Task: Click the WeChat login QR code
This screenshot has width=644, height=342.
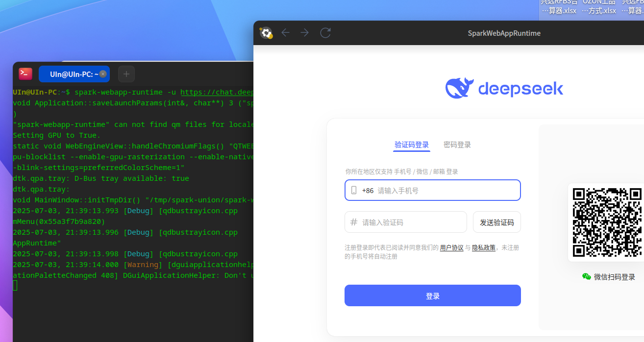Action: click(x=607, y=222)
